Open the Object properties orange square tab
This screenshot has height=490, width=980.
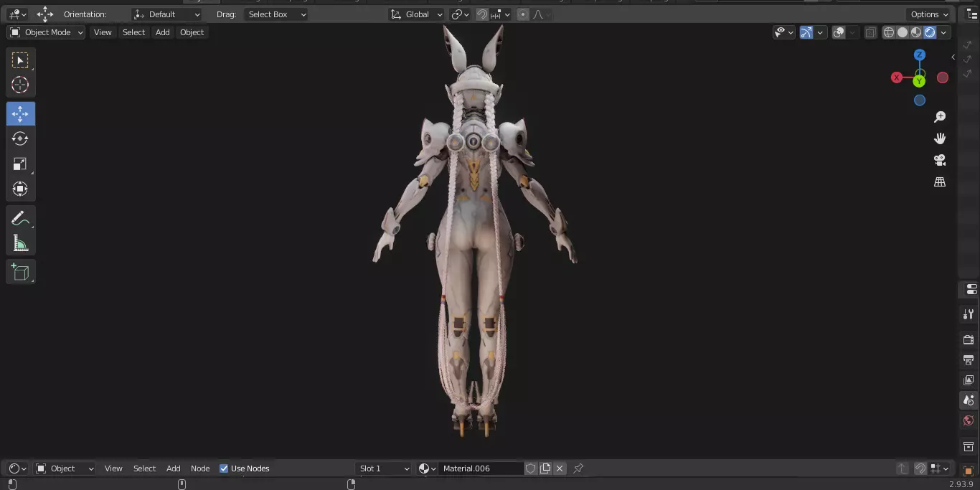[x=969, y=471]
